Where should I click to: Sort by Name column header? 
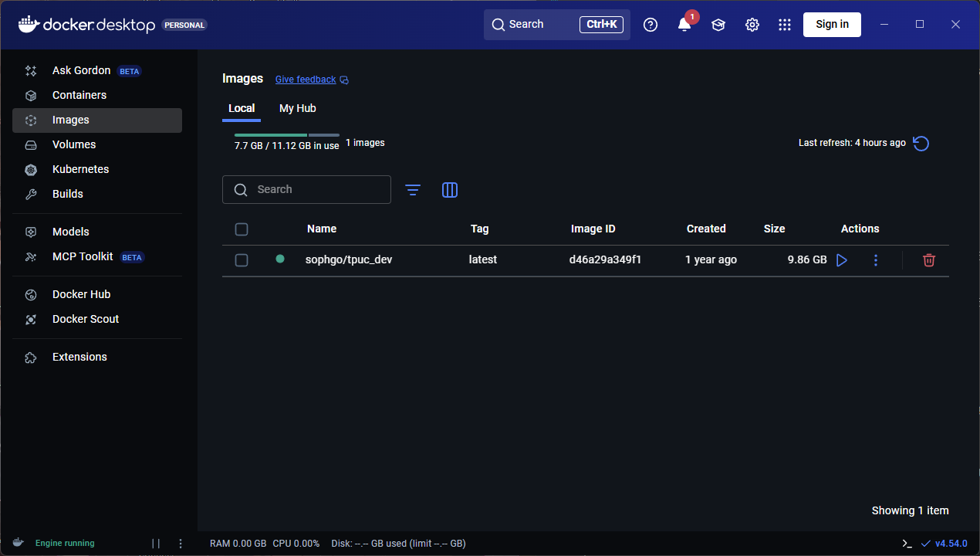tap(322, 229)
